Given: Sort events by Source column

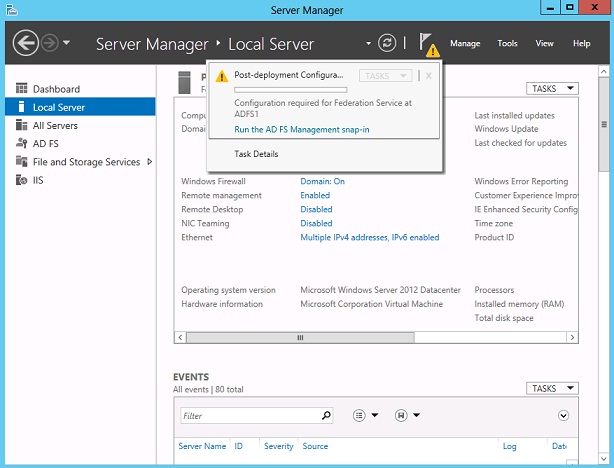Looking at the screenshot, I should click(315, 446).
